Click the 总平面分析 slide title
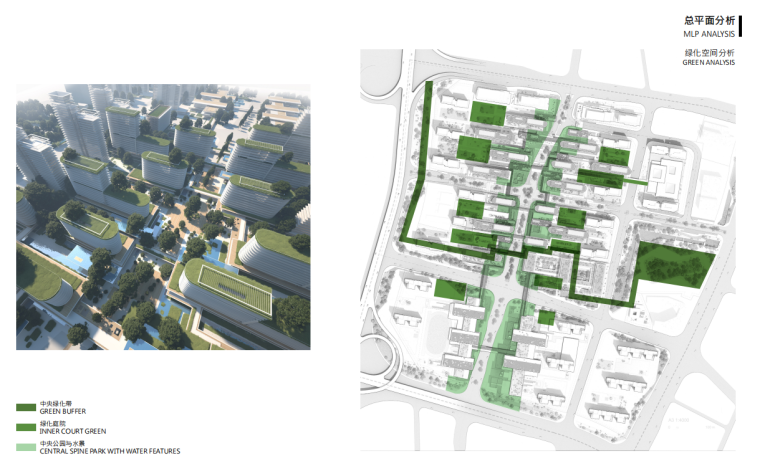The height and width of the screenshot is (466, 760). pos(709,20)
